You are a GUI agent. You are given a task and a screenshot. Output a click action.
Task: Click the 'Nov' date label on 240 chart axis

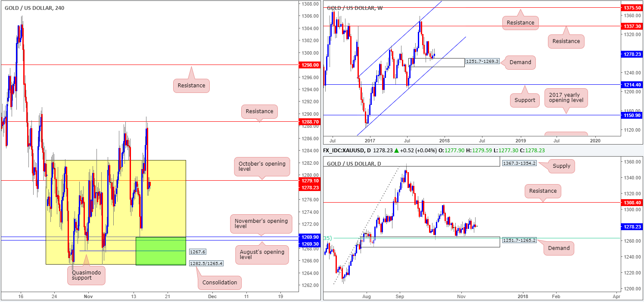tap(88, 296)
